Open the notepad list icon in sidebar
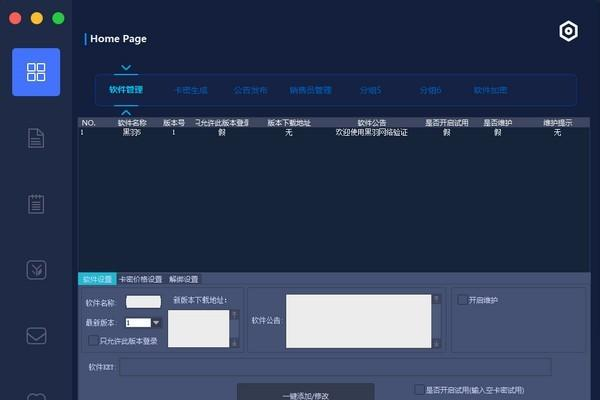Viewport: 600px width, 400px height. pos(36,204)
